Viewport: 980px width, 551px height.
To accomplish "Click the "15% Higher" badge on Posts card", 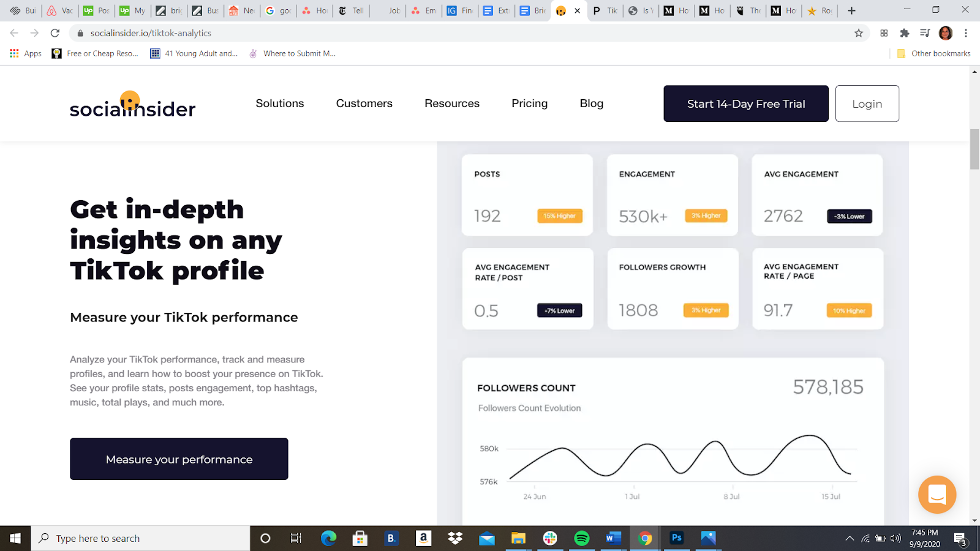I will pos(560,216).
